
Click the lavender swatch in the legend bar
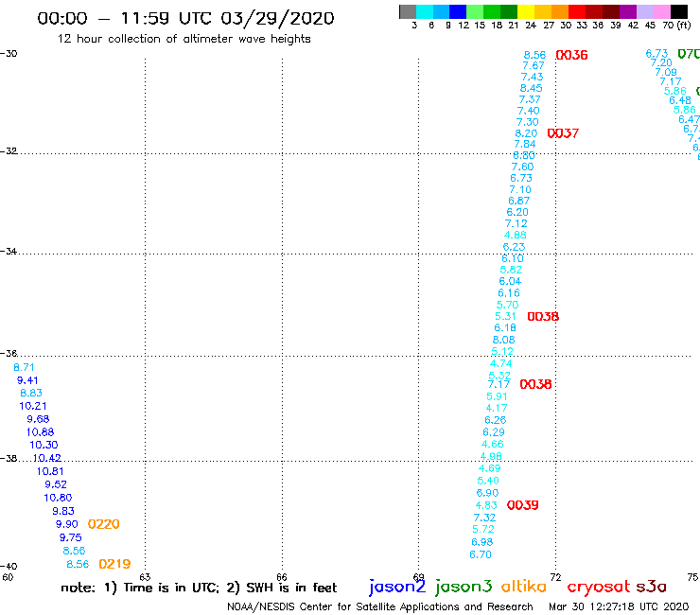(x=645, y=11)
